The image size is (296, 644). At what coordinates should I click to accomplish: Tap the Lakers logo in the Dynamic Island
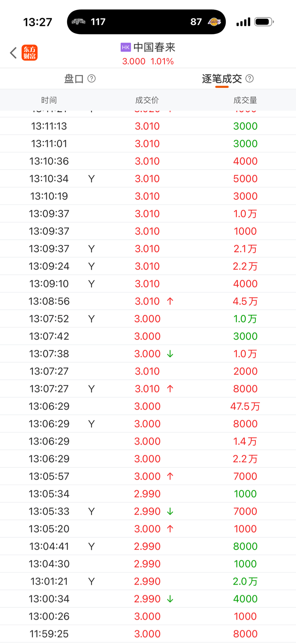click(x=214, y=22)
